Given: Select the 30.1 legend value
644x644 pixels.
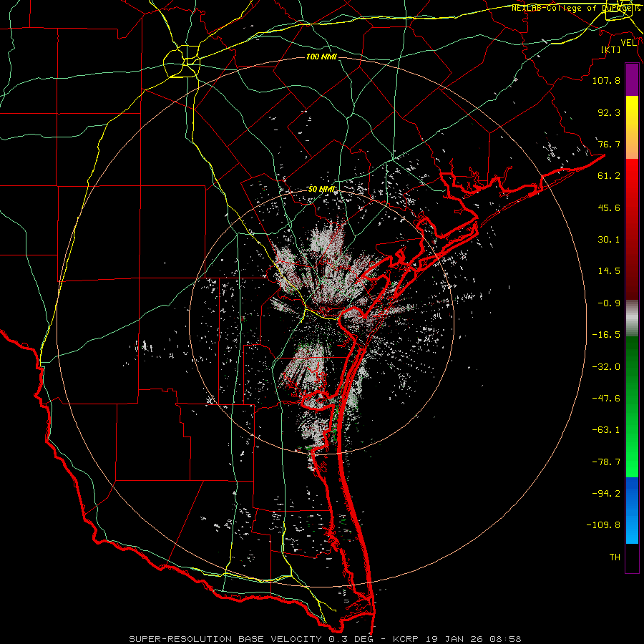Looking at the screenshot, I should coord(609,240).
